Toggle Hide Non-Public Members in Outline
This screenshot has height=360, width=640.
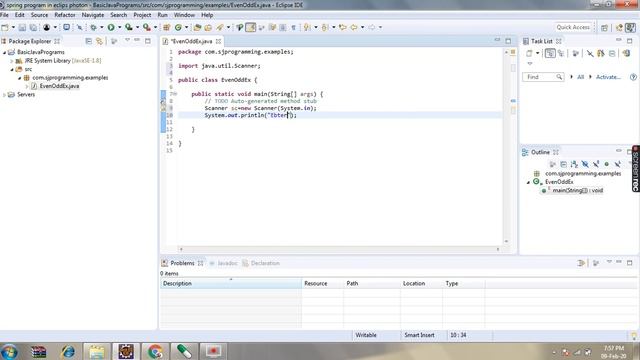click(607, 164)
